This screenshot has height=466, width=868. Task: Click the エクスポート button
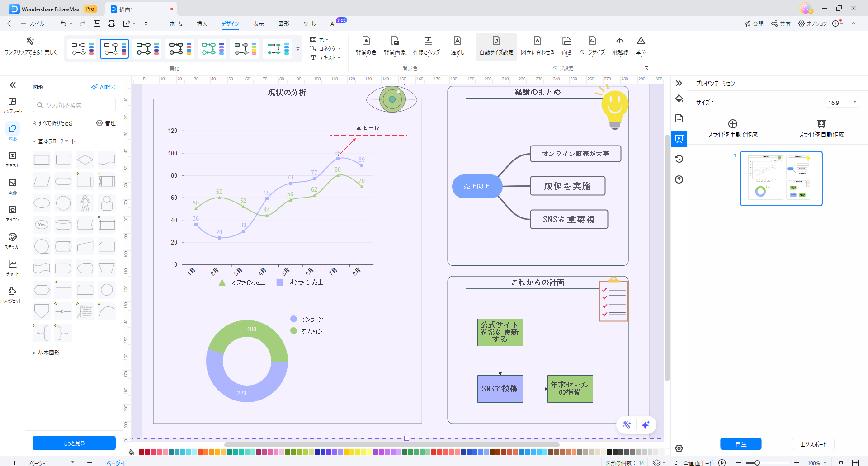813,444
